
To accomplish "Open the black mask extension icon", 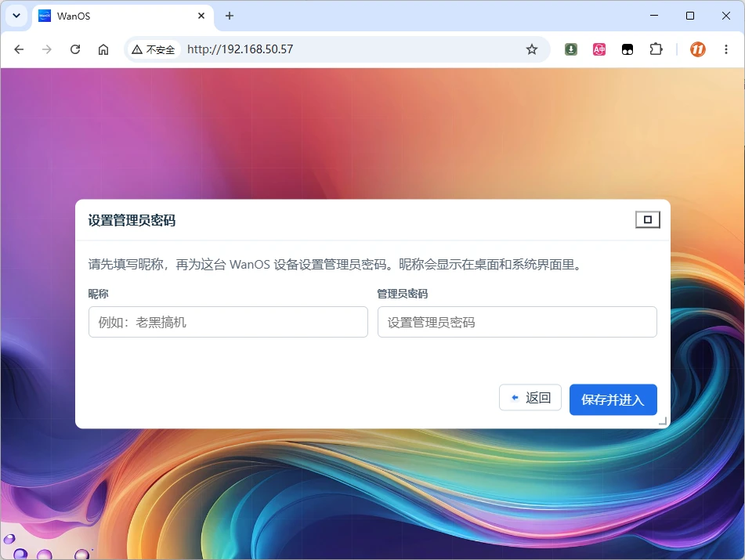I will 627,49.
